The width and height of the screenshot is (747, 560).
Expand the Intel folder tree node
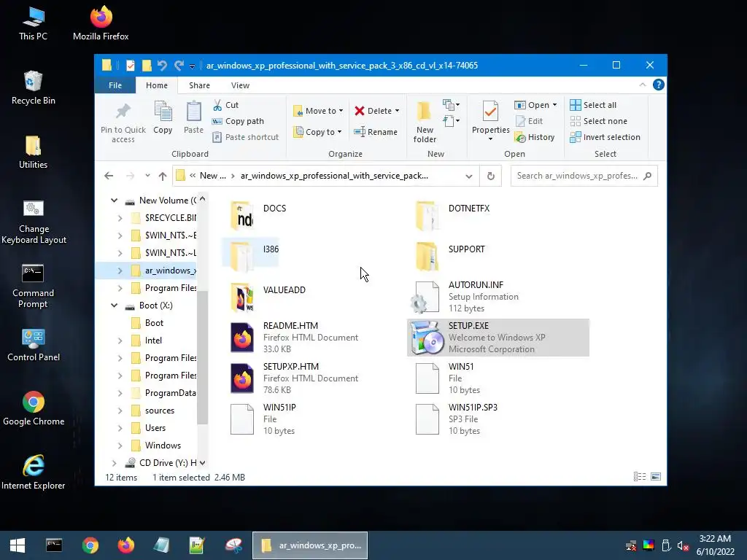[x=120, y=341]
